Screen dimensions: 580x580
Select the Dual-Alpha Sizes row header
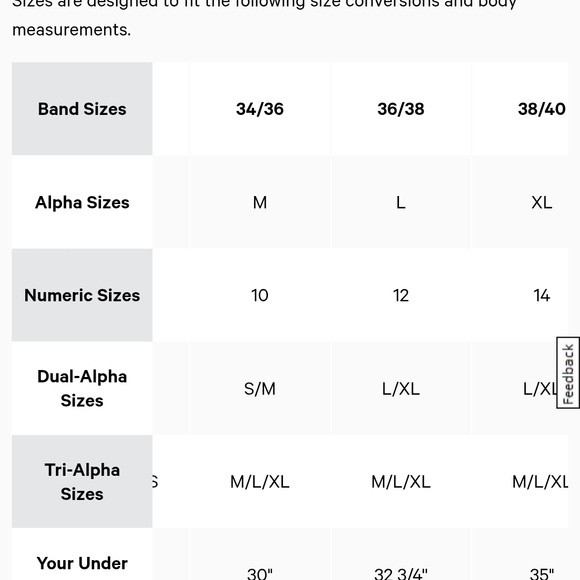point(82,388)
